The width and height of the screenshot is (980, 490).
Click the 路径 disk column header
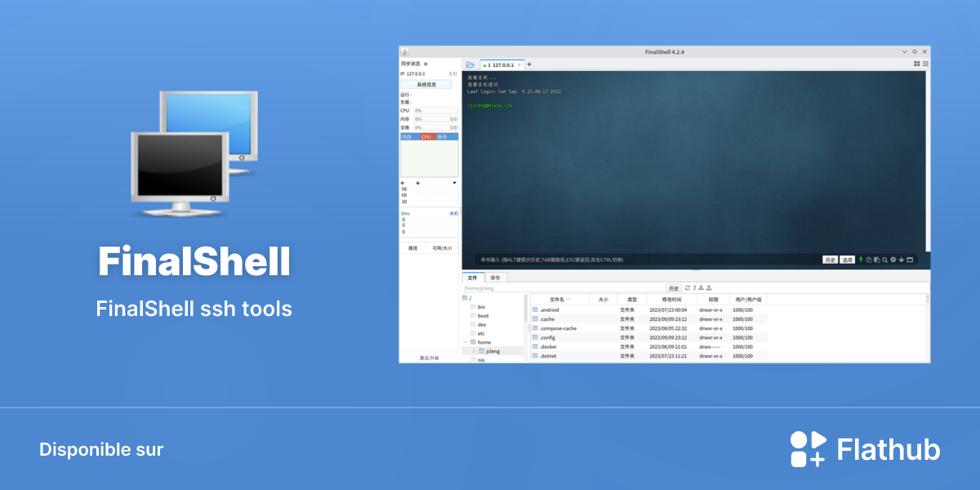point(413,247)
